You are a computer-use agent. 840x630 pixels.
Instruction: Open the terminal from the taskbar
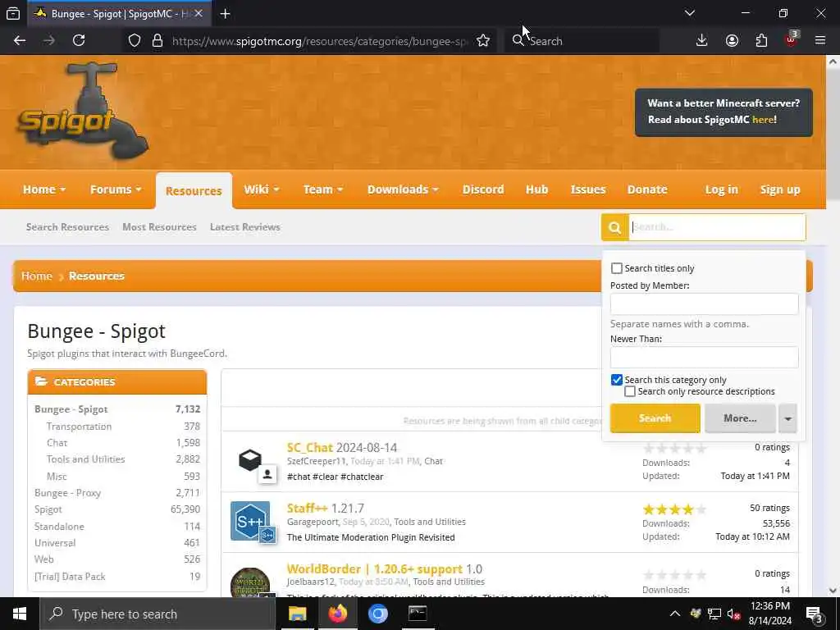418,614
